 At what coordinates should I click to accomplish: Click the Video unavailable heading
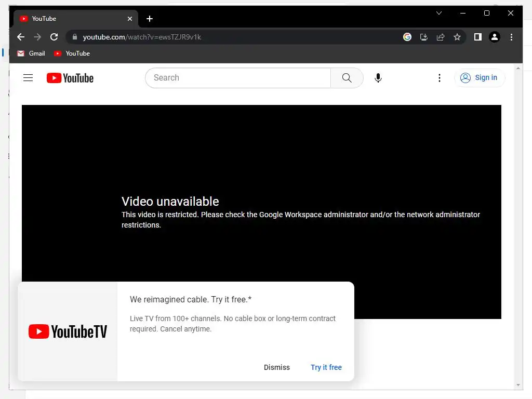tap(170, 202)
